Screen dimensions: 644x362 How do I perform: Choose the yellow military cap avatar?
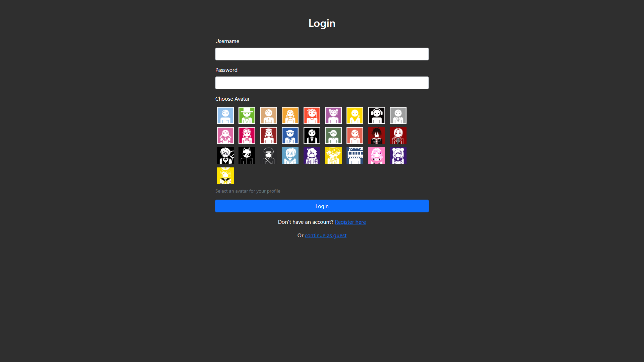pyautogui.click(x=333, y=156)
